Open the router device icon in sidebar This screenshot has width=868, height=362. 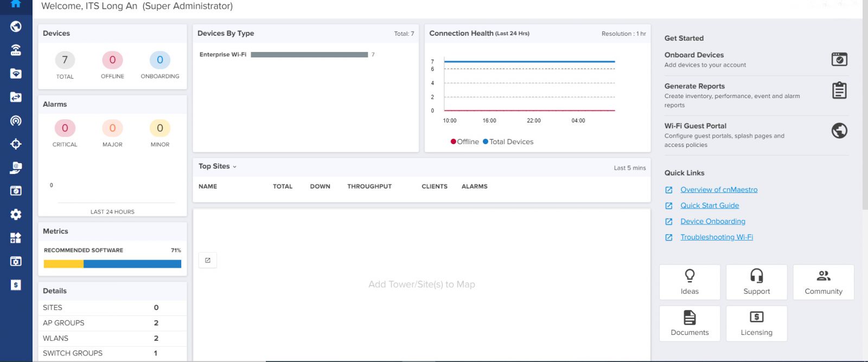tap(16, 50)
